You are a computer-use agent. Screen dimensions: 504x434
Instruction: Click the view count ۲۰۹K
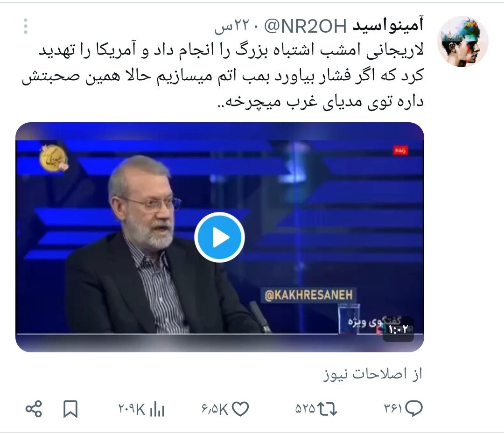[x=132, y=409]
